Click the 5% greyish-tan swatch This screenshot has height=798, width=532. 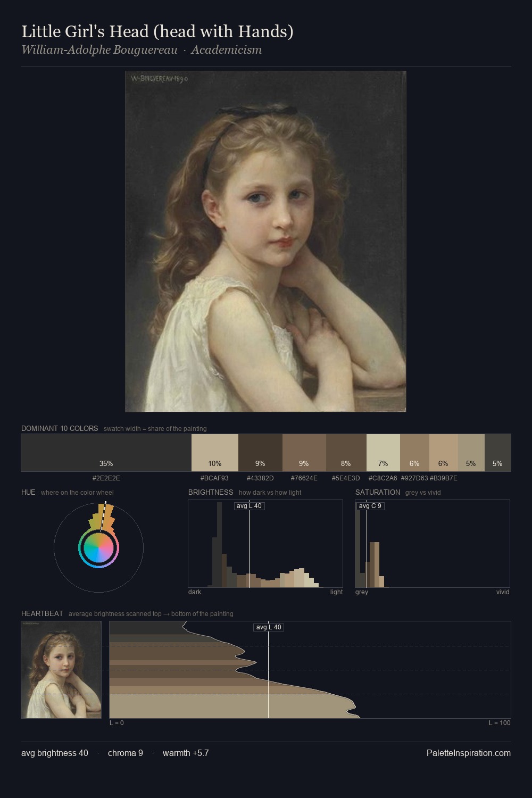(x=471, y=453)
